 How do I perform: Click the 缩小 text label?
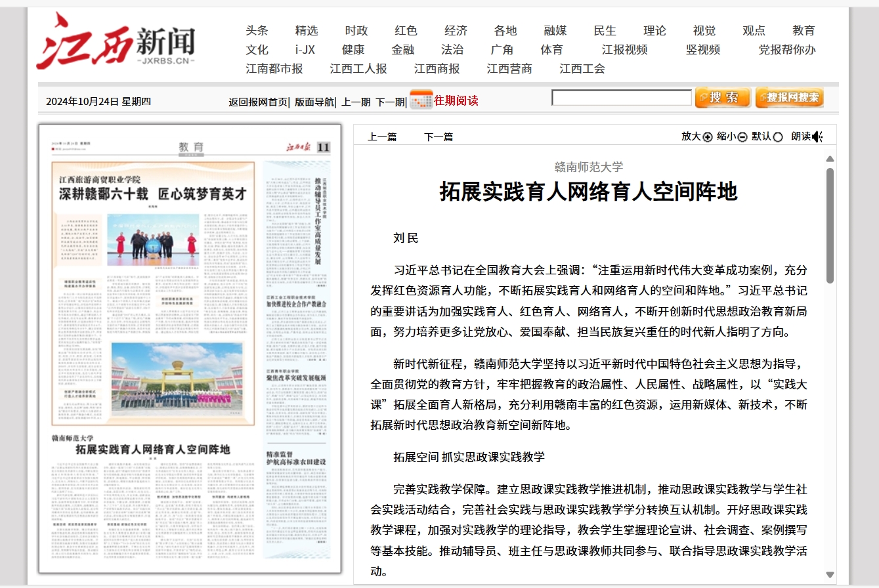(727, 136)
